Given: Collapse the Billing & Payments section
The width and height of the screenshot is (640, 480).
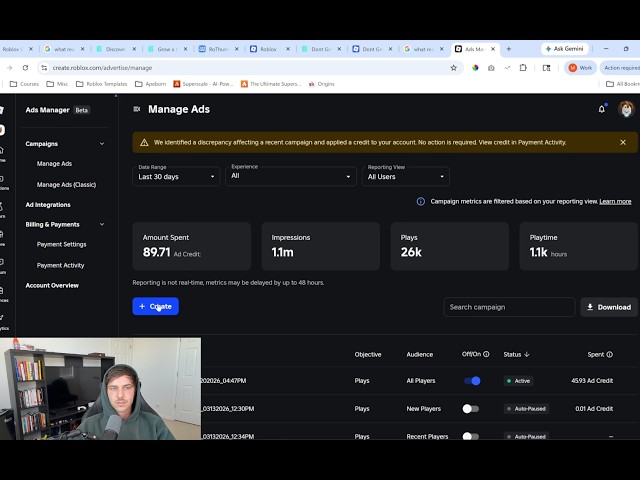Looking at the screenshot, I should tap(102, 224).
